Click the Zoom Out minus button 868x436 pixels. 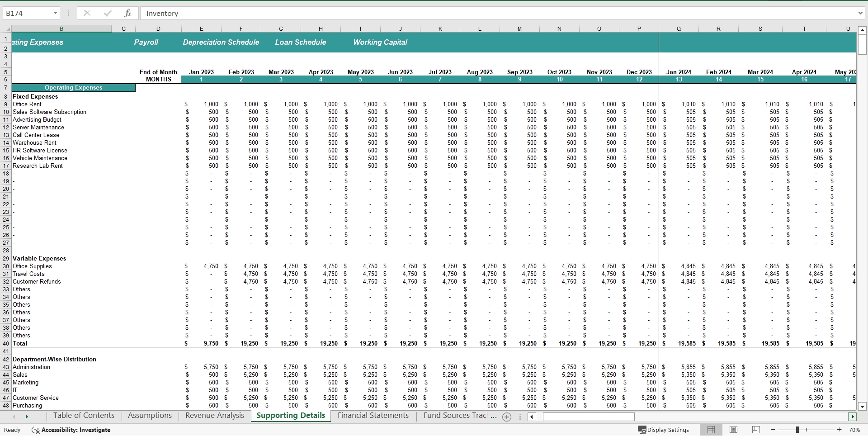point(773,430)
